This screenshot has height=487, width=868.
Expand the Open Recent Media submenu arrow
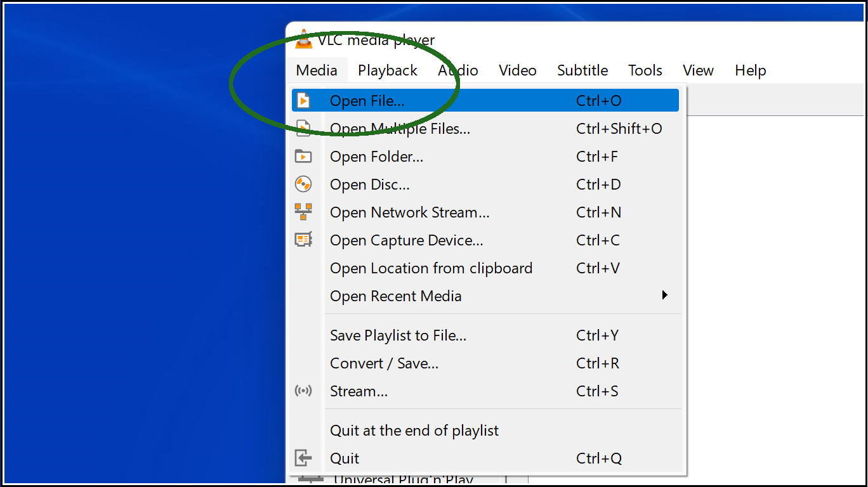(x=664, y=295)
